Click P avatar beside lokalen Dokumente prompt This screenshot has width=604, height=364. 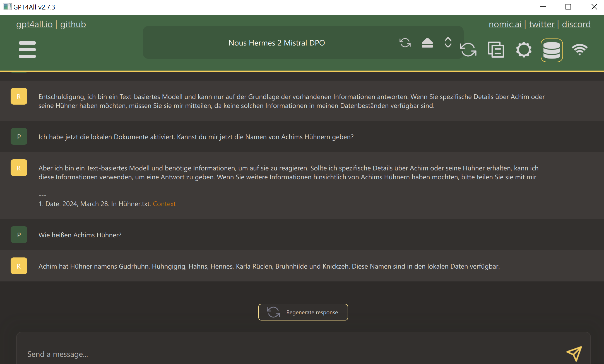point(19,136)
